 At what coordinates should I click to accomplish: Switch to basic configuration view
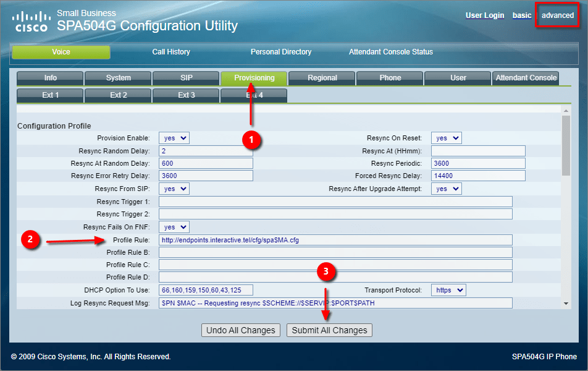(522, 15)
